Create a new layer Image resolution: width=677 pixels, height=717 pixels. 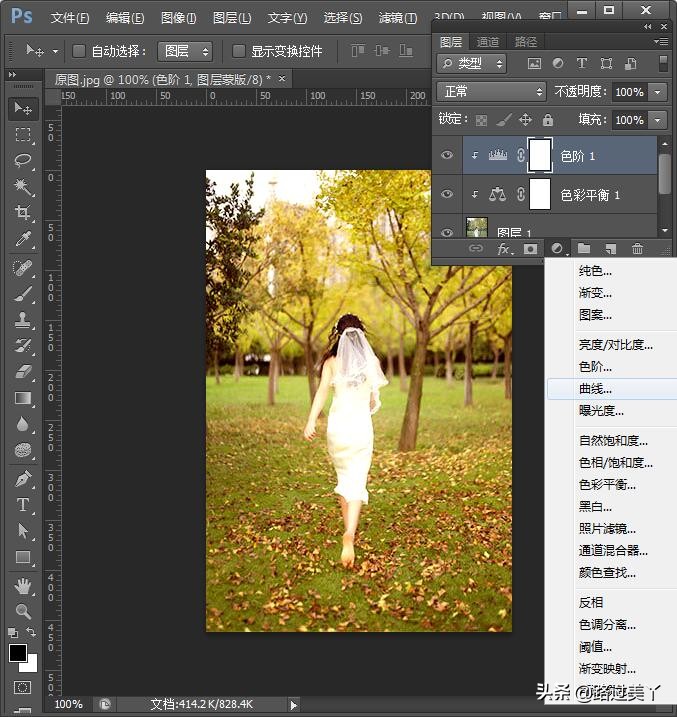click(610, 249)
